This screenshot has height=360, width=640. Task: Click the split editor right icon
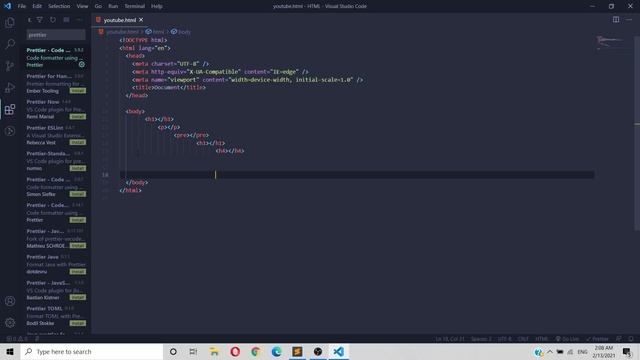pos(616,20)
